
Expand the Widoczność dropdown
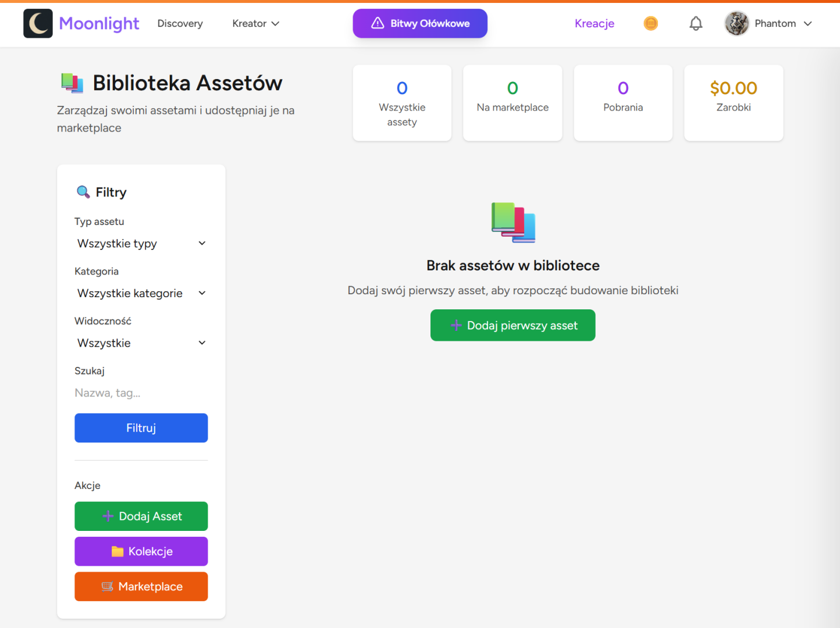141,343
